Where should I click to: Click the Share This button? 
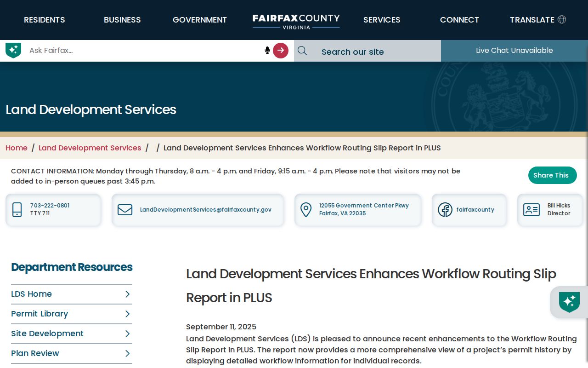click(x=552, y=175)
